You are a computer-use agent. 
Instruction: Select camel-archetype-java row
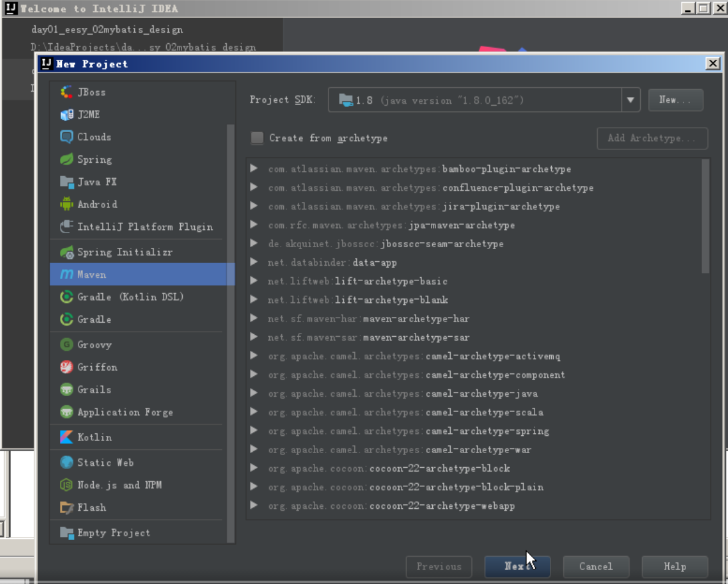tap(474, 393)
